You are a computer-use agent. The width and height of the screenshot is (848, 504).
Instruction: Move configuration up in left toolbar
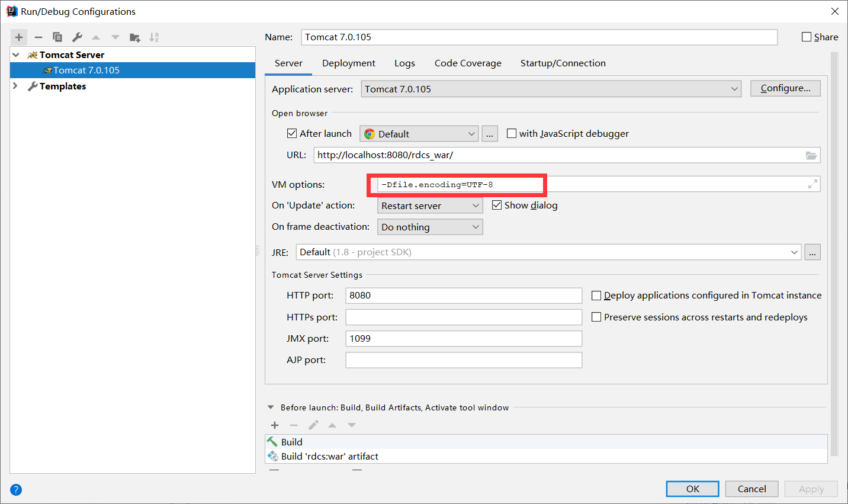coord(96,37)
